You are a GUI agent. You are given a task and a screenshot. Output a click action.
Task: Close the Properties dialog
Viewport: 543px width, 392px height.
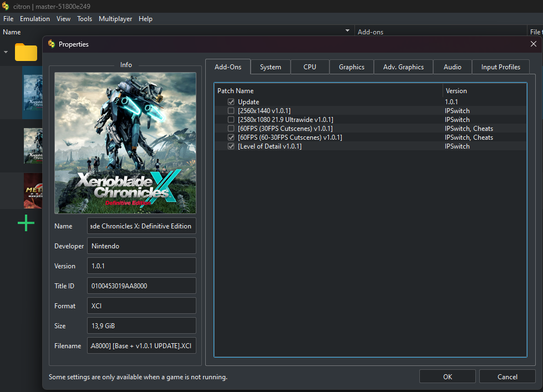coord(534,44)
